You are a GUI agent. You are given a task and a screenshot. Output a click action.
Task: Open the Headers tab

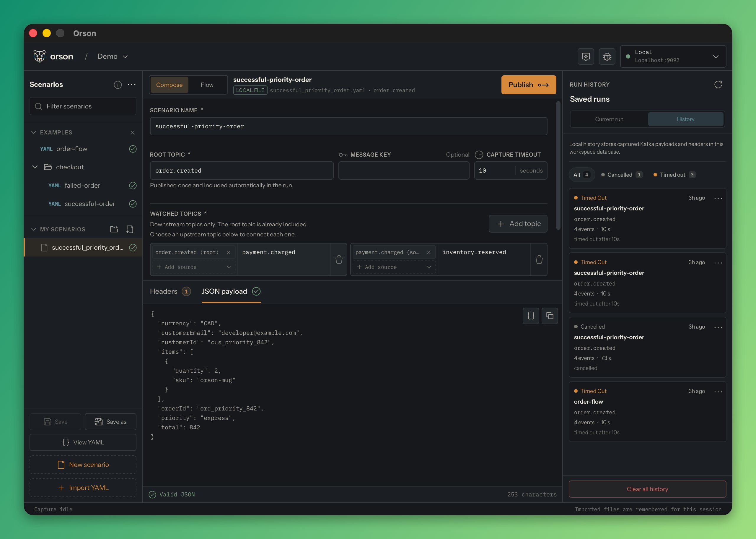click(170, 291)
